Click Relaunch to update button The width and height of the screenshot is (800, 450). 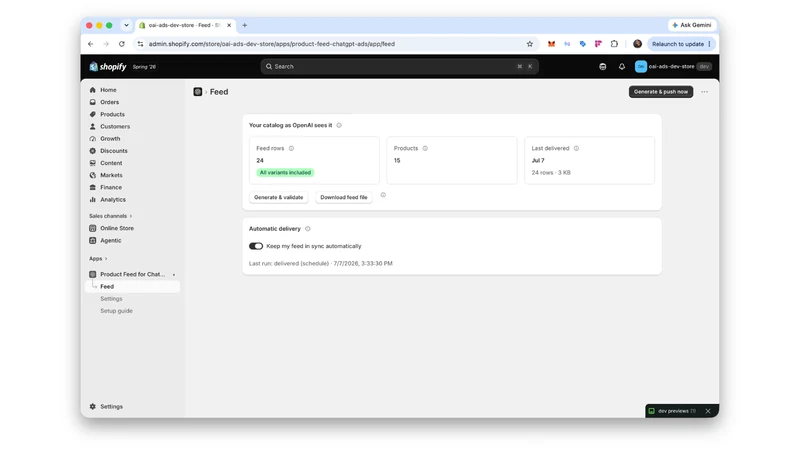681,44
